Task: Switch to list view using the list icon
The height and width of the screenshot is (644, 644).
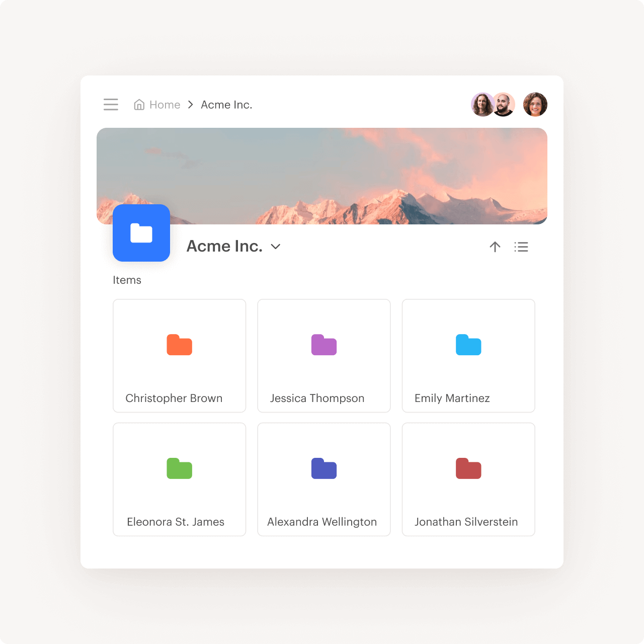Action: pyautogui.click(x=521, y=247)
